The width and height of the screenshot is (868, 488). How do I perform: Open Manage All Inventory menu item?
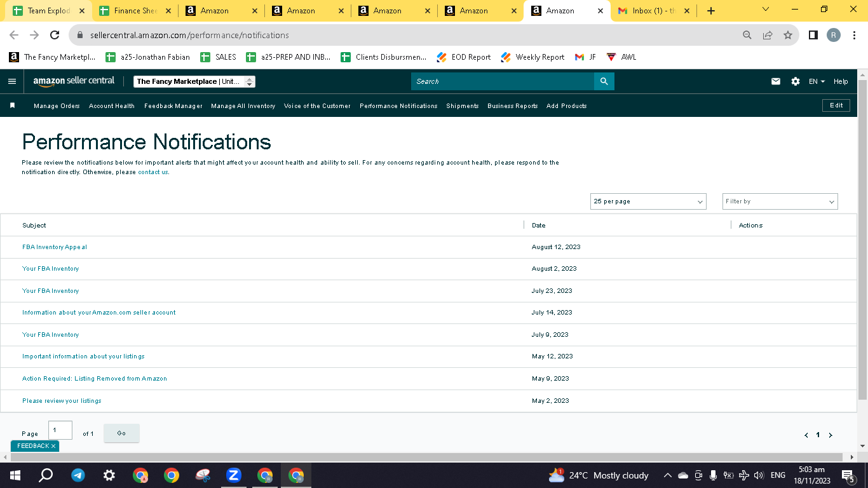(243, 106)
